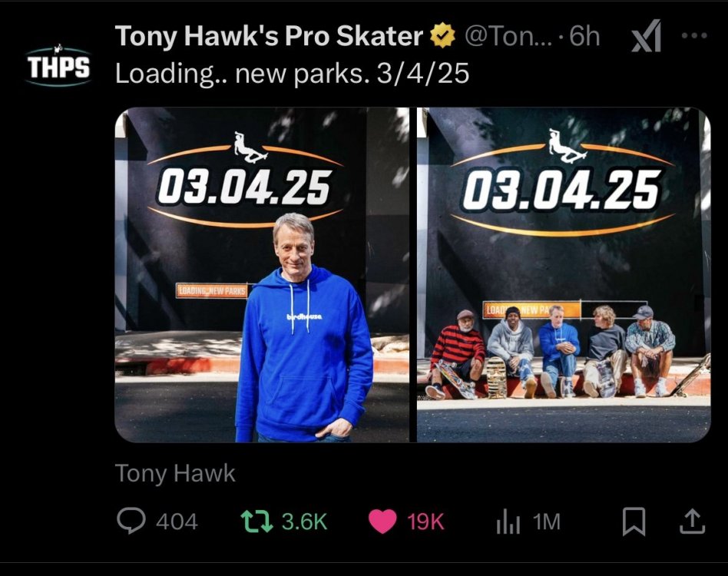Open the photo of man in blue hoodie

coord(262,275)
